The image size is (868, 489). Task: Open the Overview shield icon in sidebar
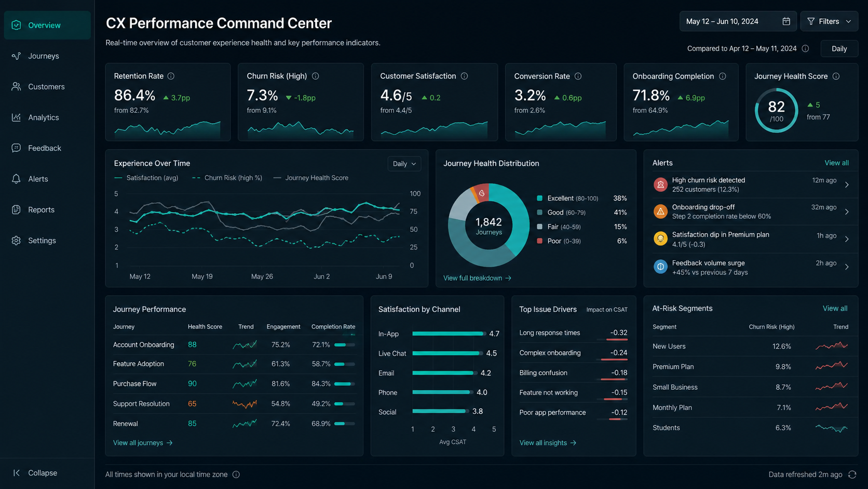coord(16,25)
